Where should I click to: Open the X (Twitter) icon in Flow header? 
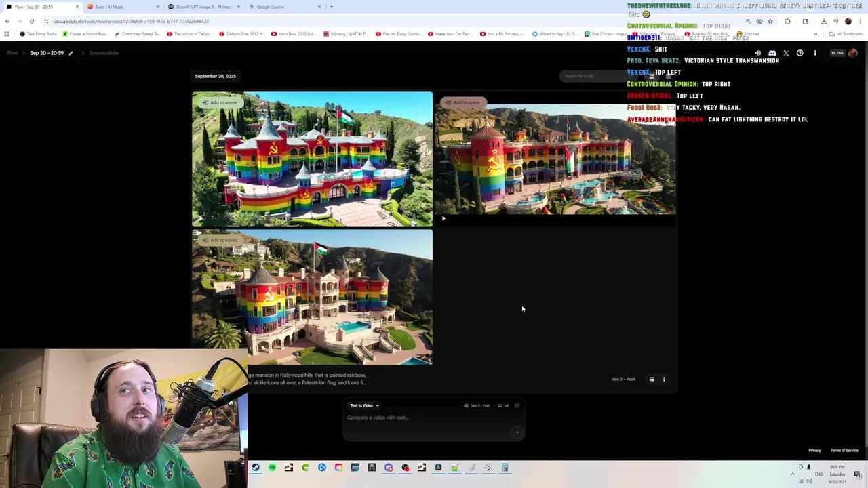(786, 53)
